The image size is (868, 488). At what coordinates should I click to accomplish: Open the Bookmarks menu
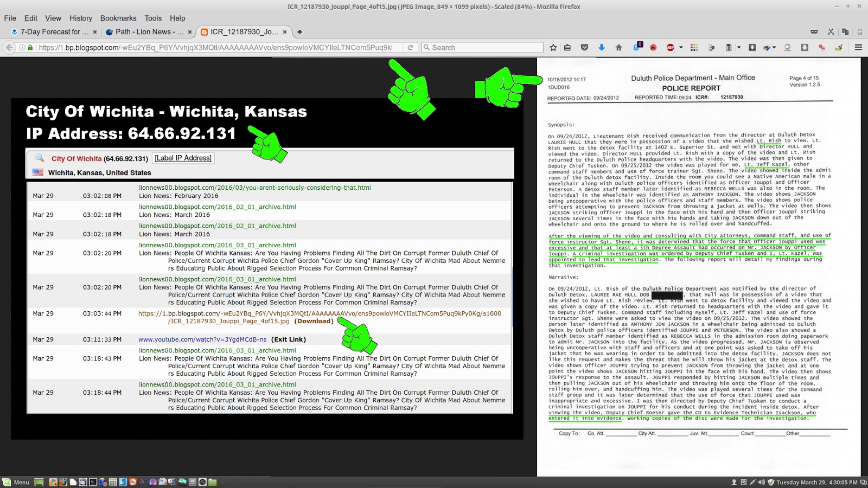pos(118,18)
